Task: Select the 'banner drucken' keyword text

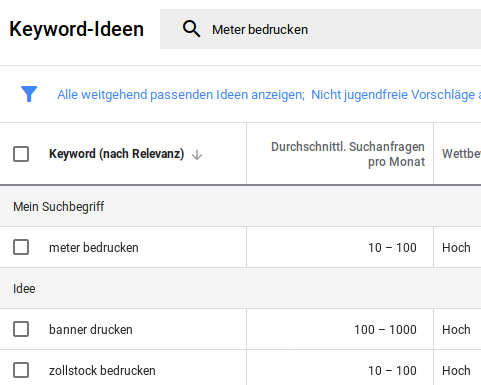Action: tap(91, 330)
